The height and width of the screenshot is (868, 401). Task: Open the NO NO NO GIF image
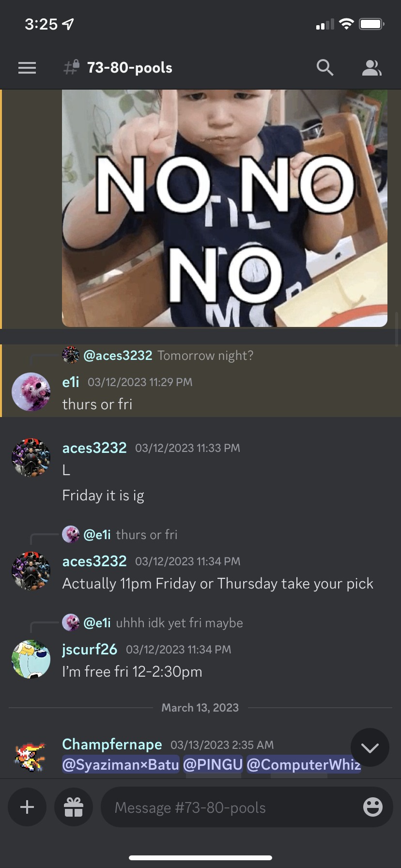[225, 208]
